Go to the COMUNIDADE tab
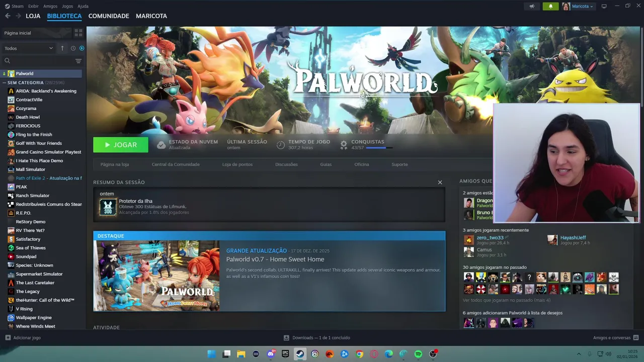 click(x=109, y=16)
